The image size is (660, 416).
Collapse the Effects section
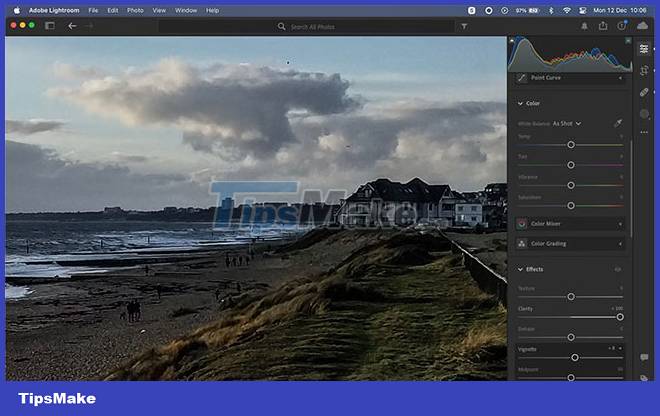(x=520, y=269)
